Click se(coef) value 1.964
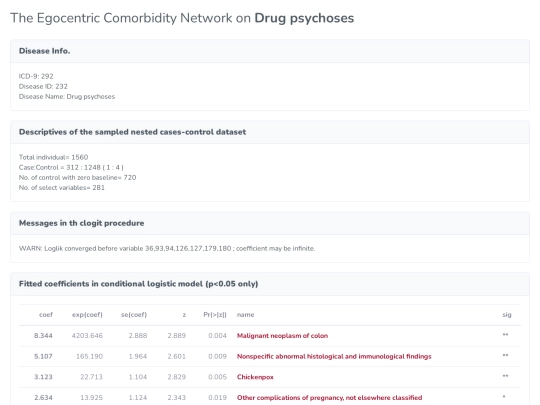The image size is (540, 405). pos(138,356)
